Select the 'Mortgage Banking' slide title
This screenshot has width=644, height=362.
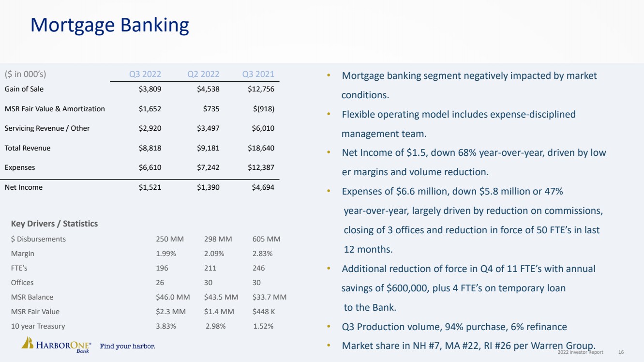pos(109,25)
